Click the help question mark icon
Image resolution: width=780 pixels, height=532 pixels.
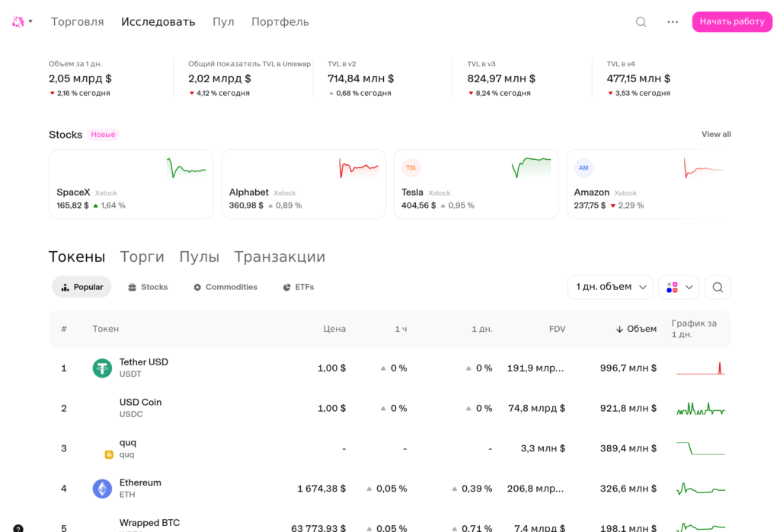[x=18, y=528]
